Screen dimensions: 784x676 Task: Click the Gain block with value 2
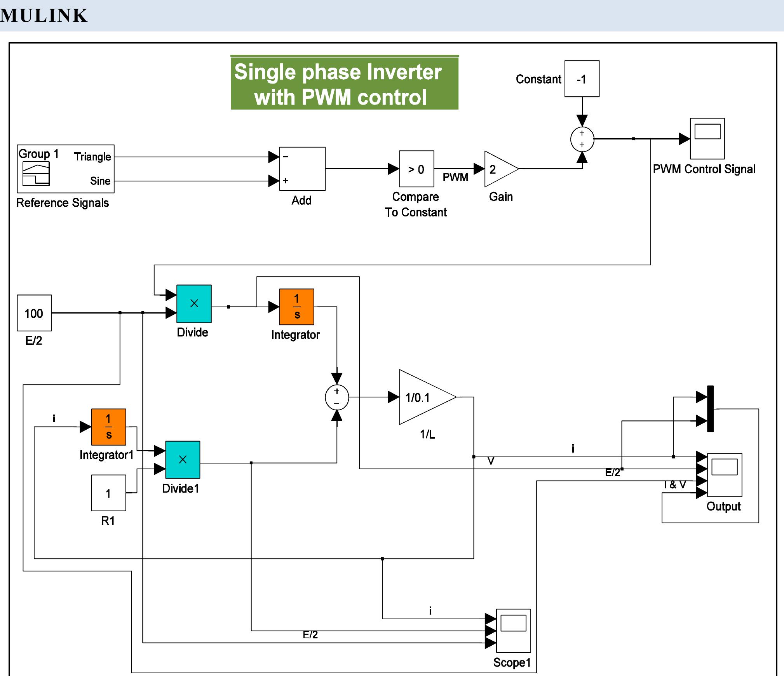click(501, 169)
